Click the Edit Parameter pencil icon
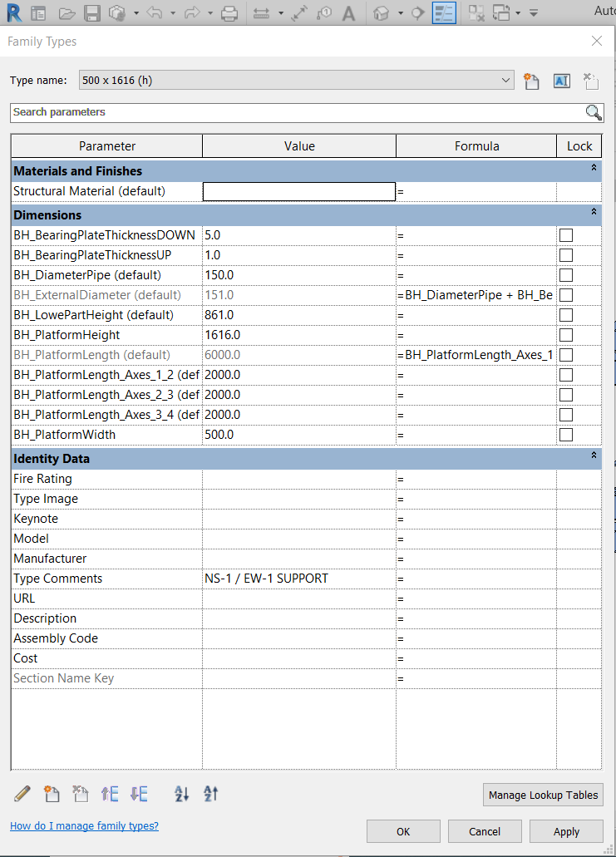The height and width of the screenshot is (857, 616). (22, 794)
